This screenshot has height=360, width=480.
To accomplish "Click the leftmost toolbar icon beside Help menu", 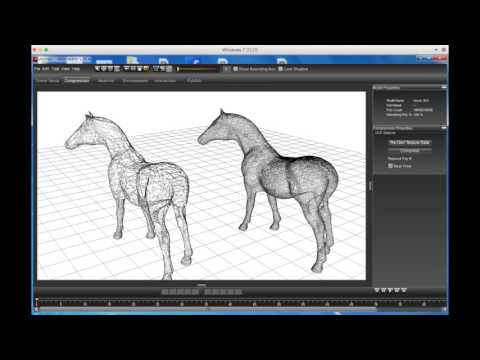I will pyautogui.click(x=97, y=69).
